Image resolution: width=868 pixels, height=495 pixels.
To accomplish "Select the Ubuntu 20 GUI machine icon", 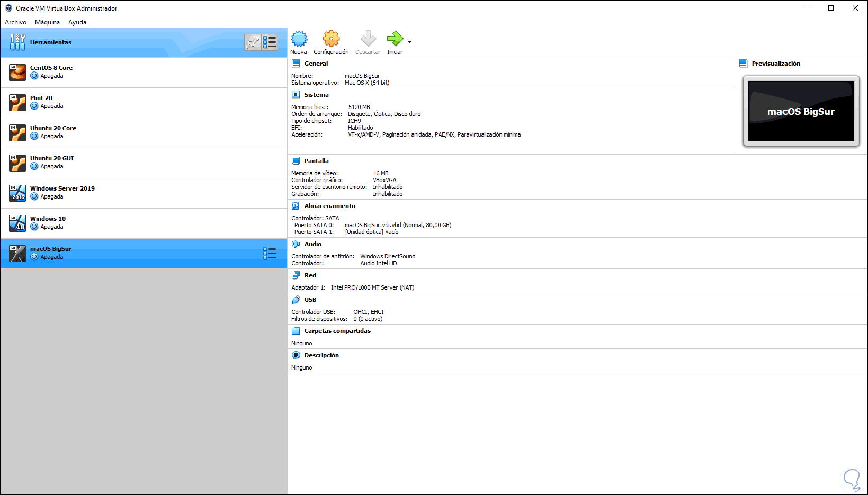I will (x=17, y=163).
